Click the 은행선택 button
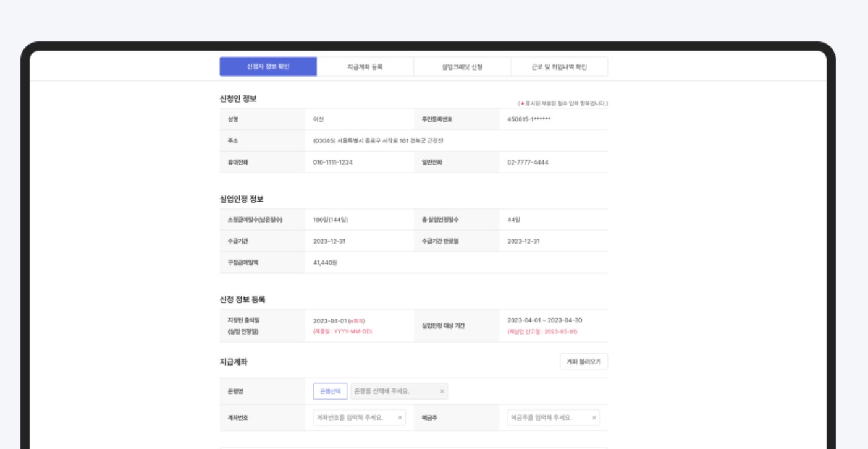 click(331, 391)
